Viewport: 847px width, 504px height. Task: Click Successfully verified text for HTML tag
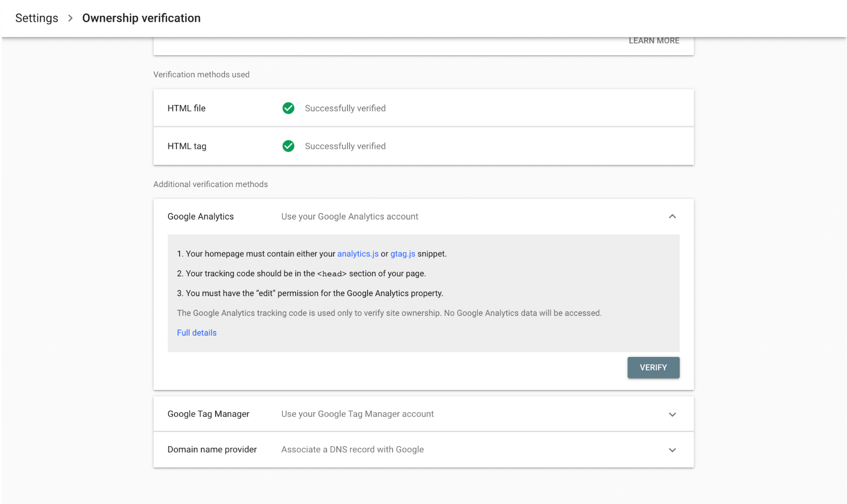345,146
